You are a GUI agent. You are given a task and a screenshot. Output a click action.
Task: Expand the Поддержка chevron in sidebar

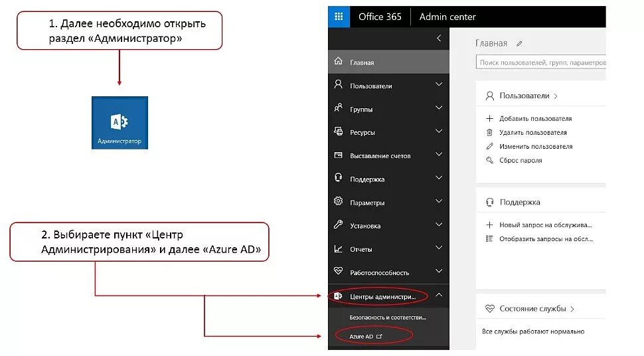[439, 177]
